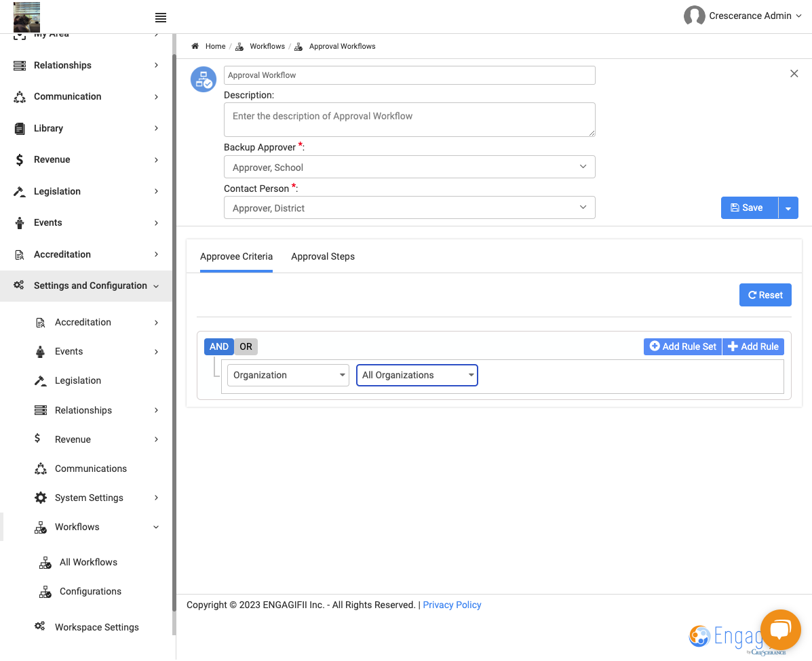Viewport: 812px width, 661px height.
Task: Click the Communications icon under Settings
Action: click(41, 469)
